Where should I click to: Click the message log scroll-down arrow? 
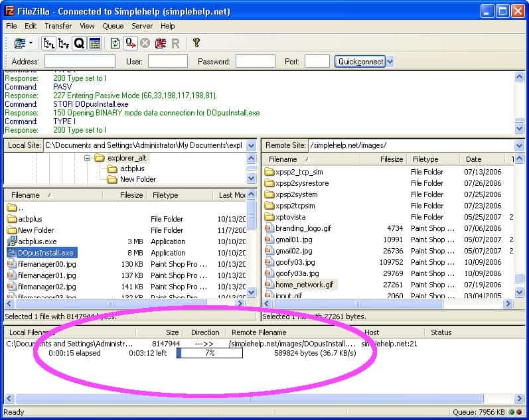[x=519, y=129]
